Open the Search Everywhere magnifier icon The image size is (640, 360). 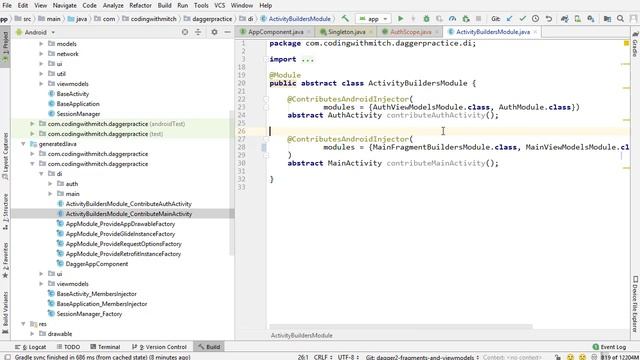pos(620,19)
